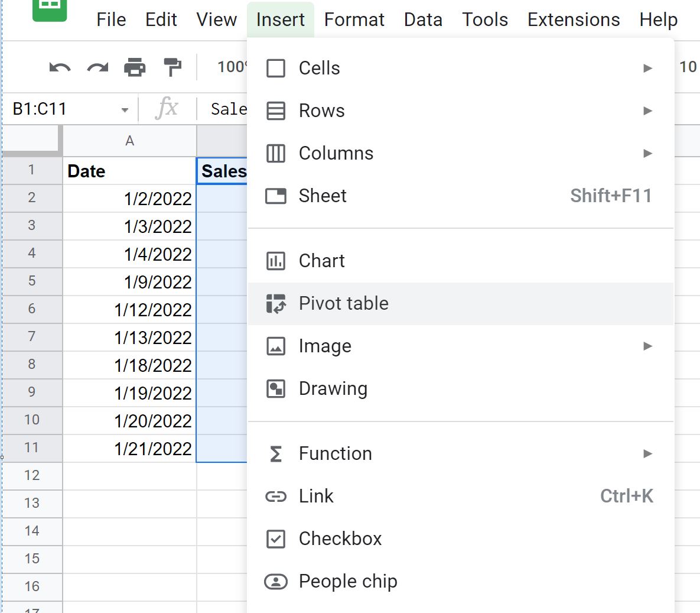700x613 pixels.
Task: Open the Extensions menu
Action: [x=574, y=20]
